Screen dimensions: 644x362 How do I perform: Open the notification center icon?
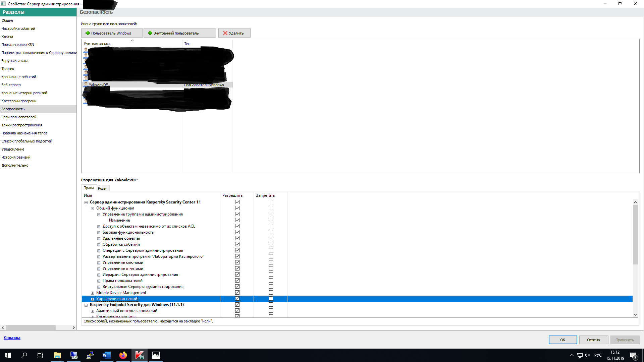pyautogui.click(x=633, y=355)
